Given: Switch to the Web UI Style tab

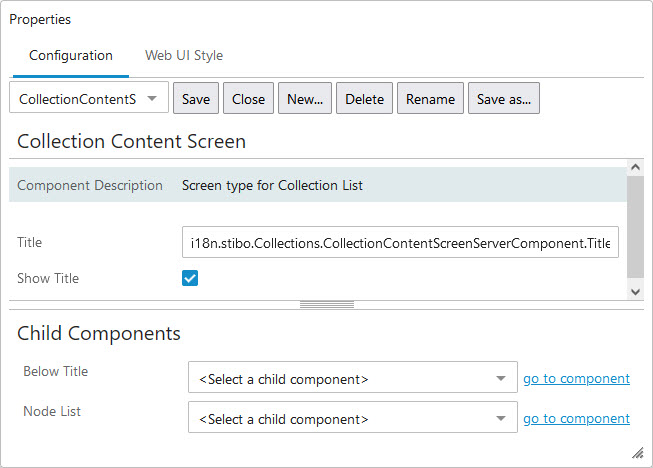Looking at the screenshot, I should [184, 55].
